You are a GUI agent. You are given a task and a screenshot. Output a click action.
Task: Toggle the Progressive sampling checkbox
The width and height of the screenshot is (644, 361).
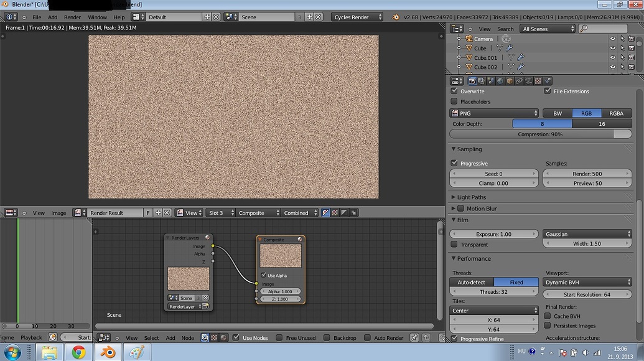(x=454, y=162)
